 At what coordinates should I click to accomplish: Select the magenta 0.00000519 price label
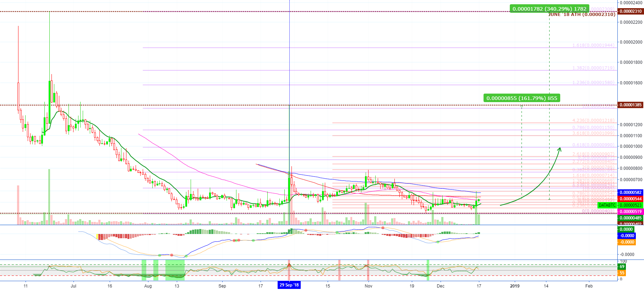point(631,212)
